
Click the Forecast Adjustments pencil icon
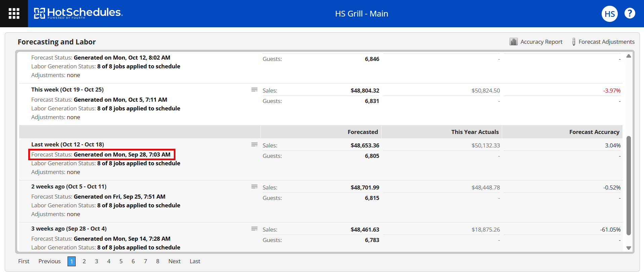573,42
